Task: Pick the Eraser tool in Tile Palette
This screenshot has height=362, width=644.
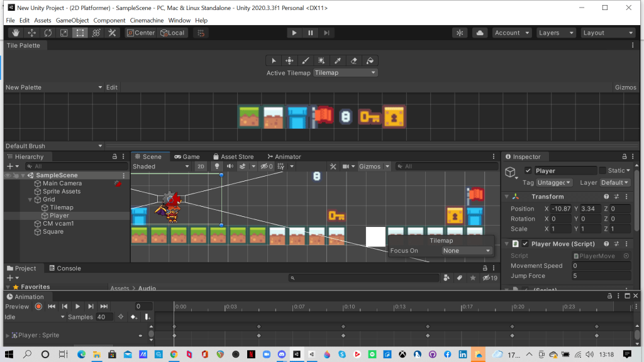Action: click(x=354, y=60)
